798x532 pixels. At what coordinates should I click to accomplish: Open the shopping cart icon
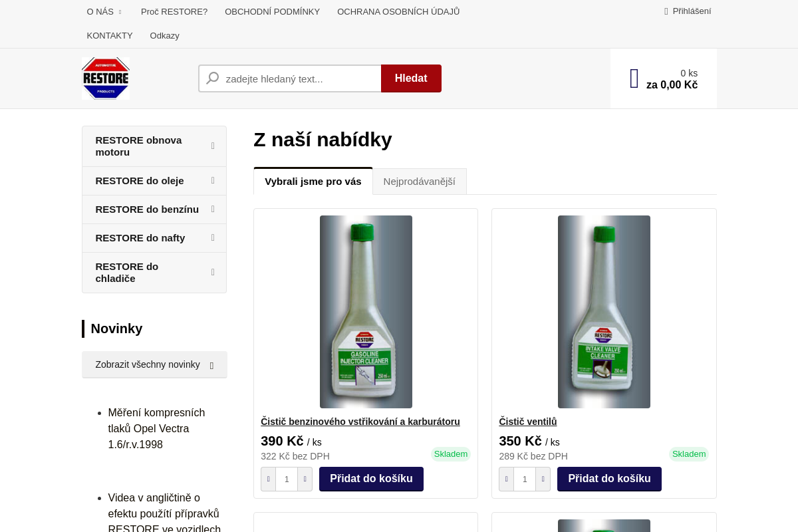pos(634,78)
